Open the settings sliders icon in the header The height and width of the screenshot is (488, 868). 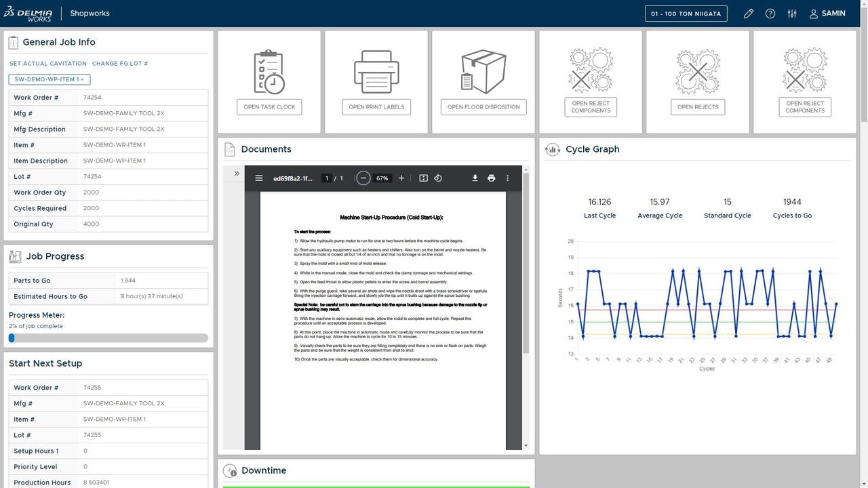[791, 13]
